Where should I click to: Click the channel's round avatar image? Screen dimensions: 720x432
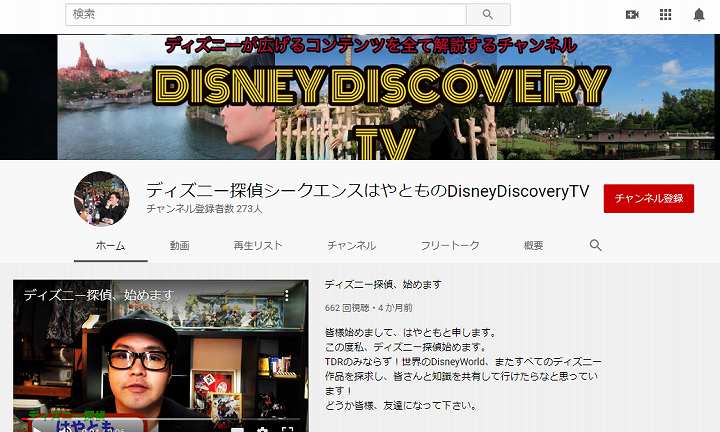click(x=101, y=199)
